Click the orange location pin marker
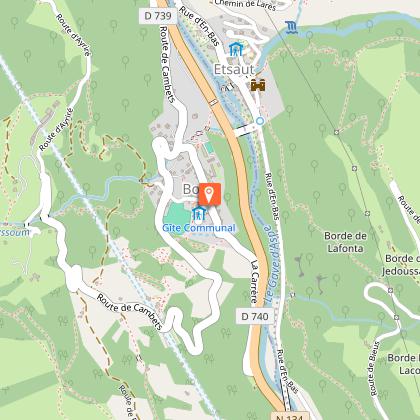This screenshot has width=420, height=420. pos(210,194)
